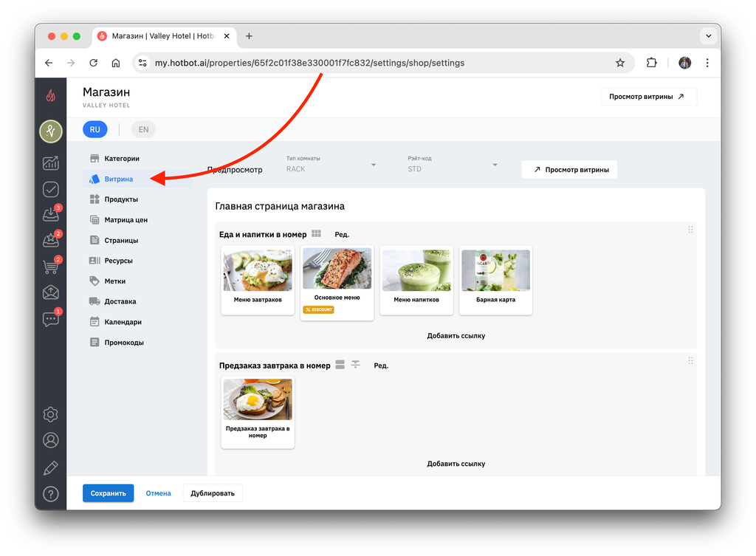
Task: Grab drag handle of Еда и напитки section
Action: click(690, 230)
